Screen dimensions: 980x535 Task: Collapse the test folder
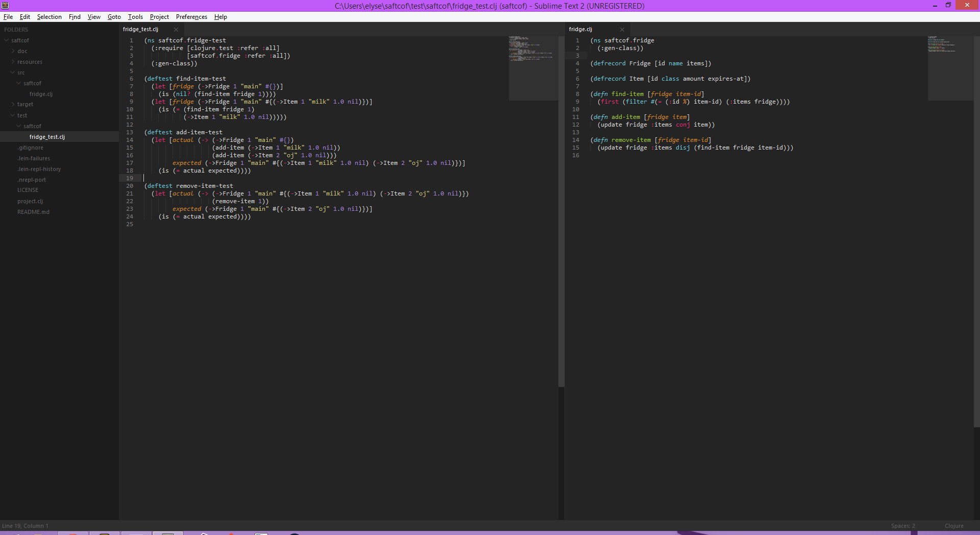click(13, 115)
